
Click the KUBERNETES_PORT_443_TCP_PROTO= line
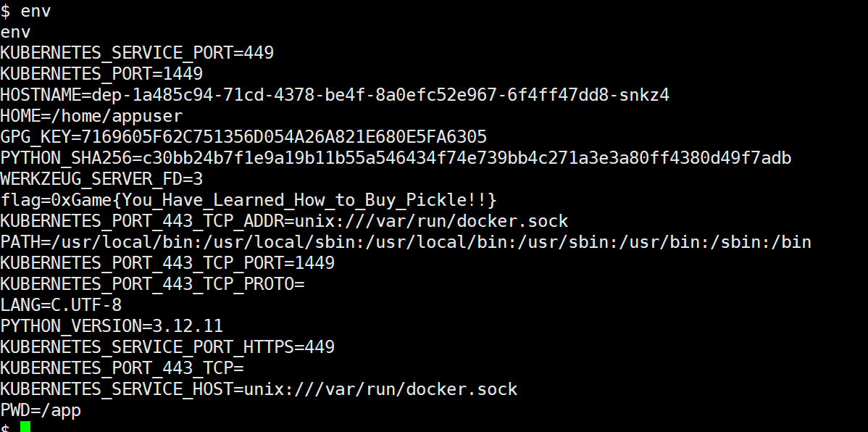click(x=152, y=284)
